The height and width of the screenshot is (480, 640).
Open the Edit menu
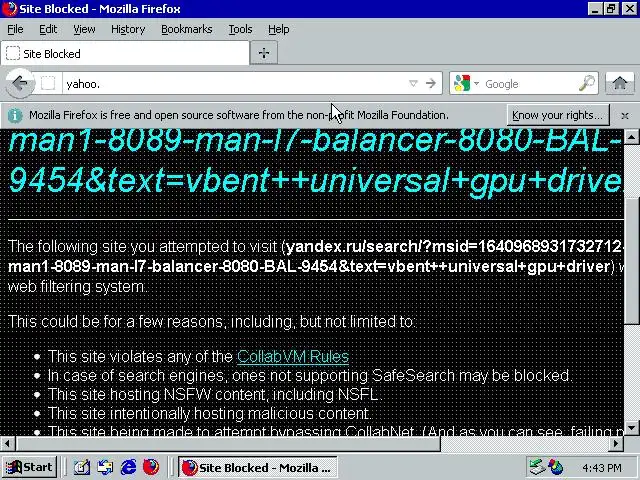tap(48, 29)
